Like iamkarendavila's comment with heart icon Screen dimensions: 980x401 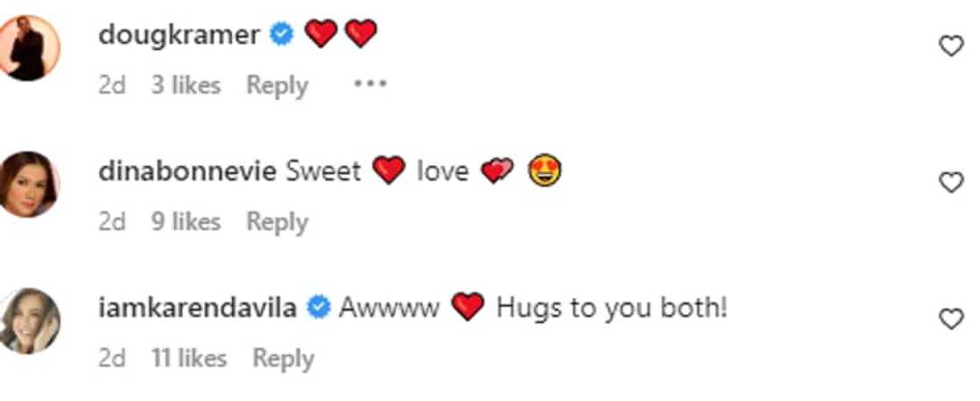[950, 320]
